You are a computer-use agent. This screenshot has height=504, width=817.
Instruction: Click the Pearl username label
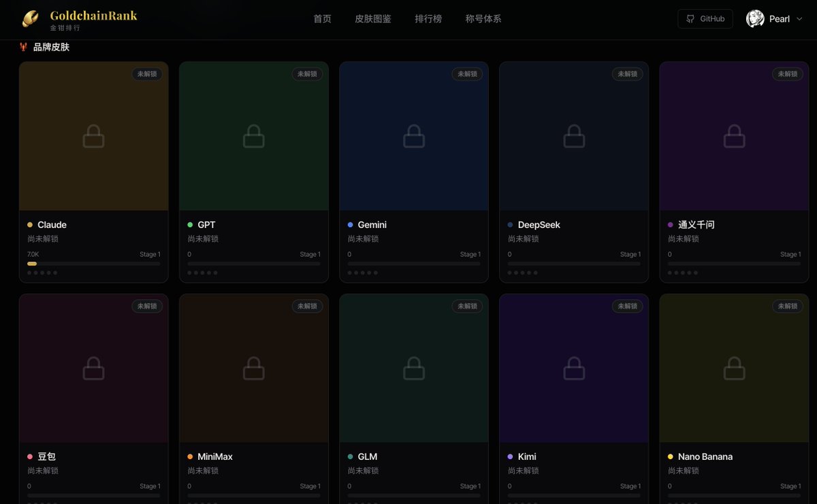coord(780,19)
